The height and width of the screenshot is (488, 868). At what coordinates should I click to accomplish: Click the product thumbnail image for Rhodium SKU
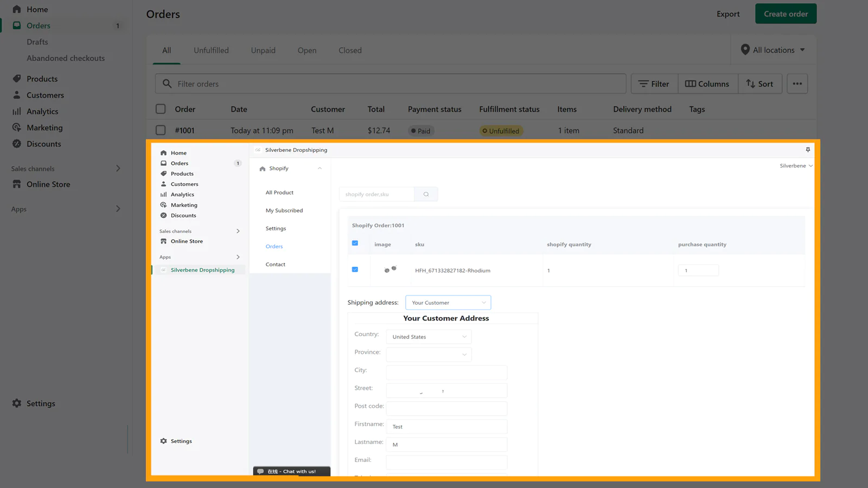(x=390, y=269)
